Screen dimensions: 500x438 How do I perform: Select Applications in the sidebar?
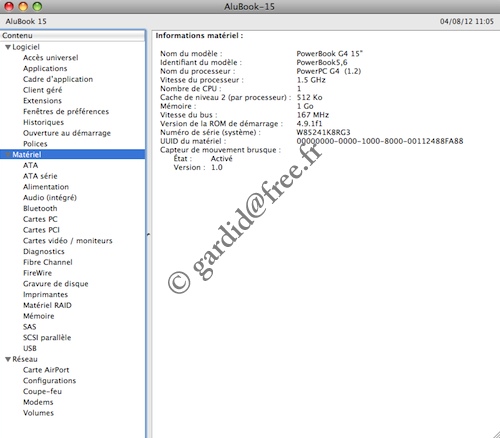[45, 69]
